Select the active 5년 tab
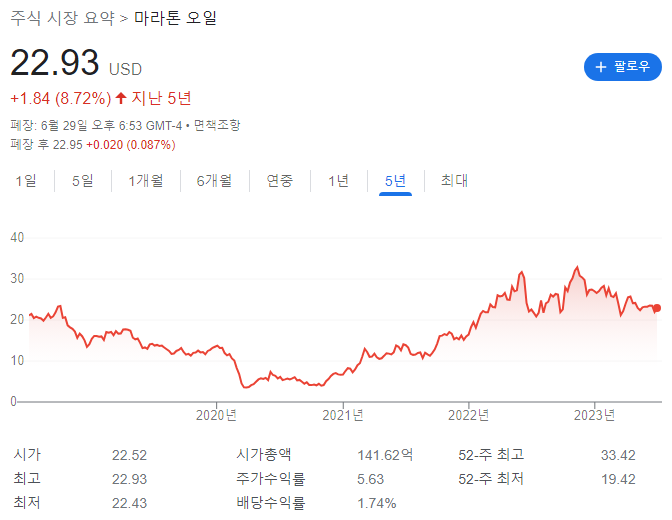 (x=395, y=180)
